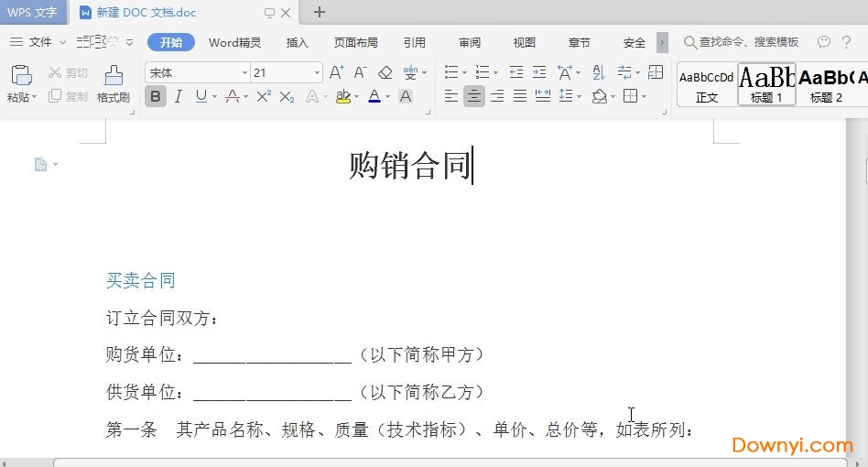868x467 pixels.
Task: Click the decrease indent icon
Action: [515, 72]
